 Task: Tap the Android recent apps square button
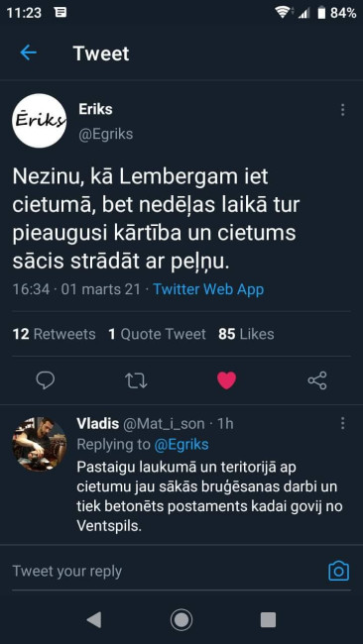[x=268, y=619]
